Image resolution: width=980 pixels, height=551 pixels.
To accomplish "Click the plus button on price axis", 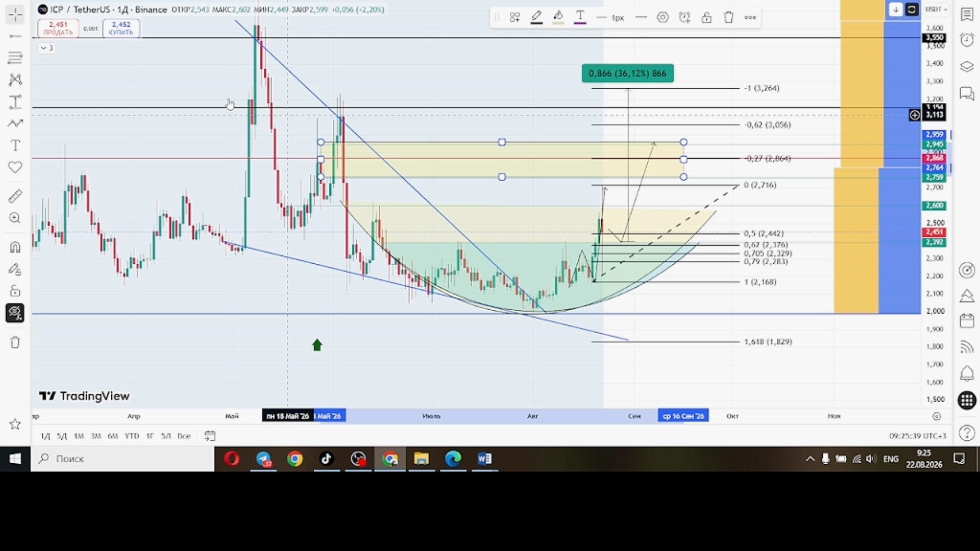I will point(914,115).
